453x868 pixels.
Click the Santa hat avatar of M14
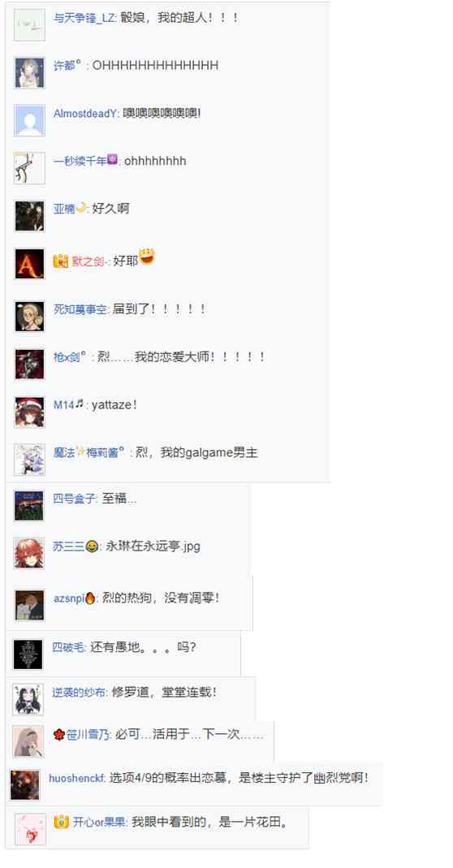[x=29, y=412]
